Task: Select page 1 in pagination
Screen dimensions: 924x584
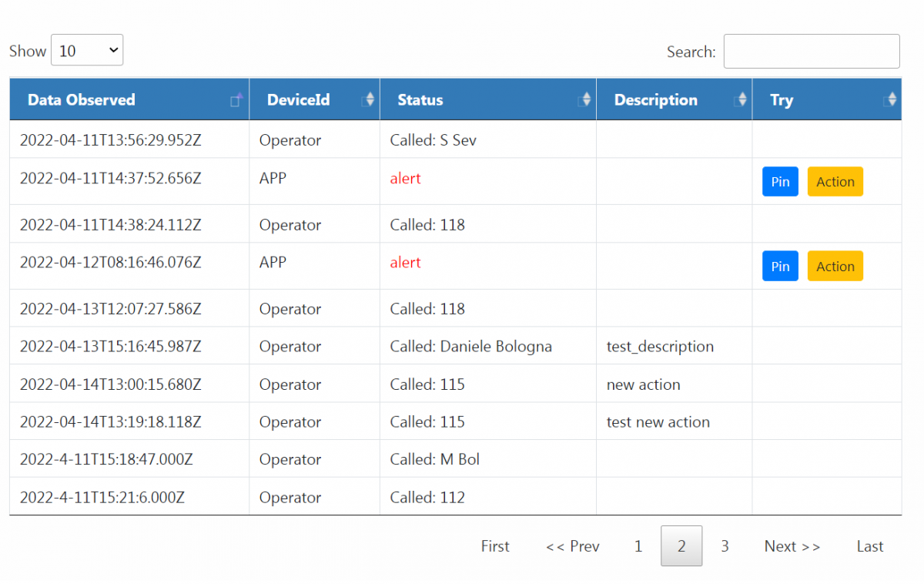Action: 638,546
